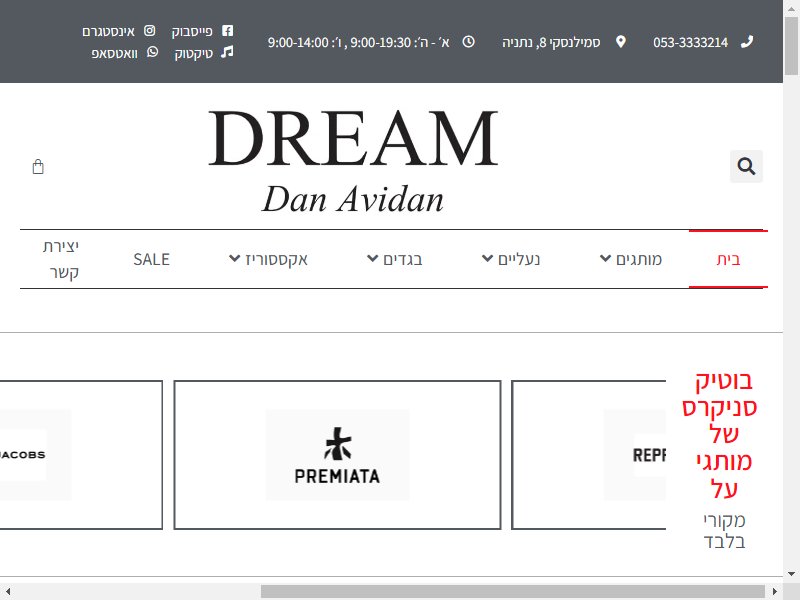This screenshot has height=600, width=800.
Task: Expand the אקססוריז dropdown menu
Action: [268, 259]
